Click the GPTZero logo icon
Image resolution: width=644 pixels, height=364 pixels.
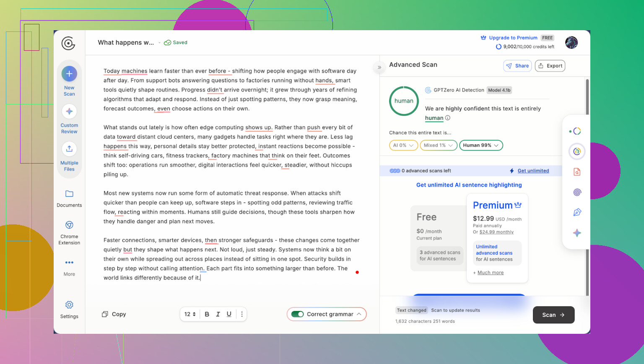click(x=68, y=43)
